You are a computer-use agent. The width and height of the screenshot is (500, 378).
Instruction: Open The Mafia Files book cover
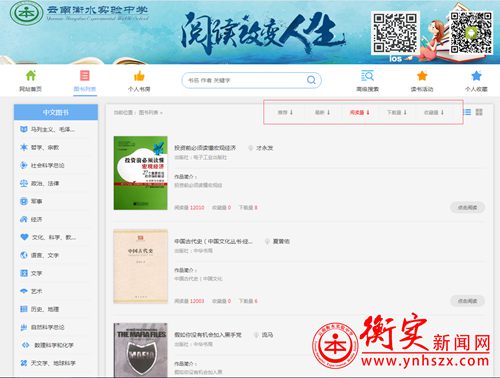pyautogui.click(x=140, y=350)
